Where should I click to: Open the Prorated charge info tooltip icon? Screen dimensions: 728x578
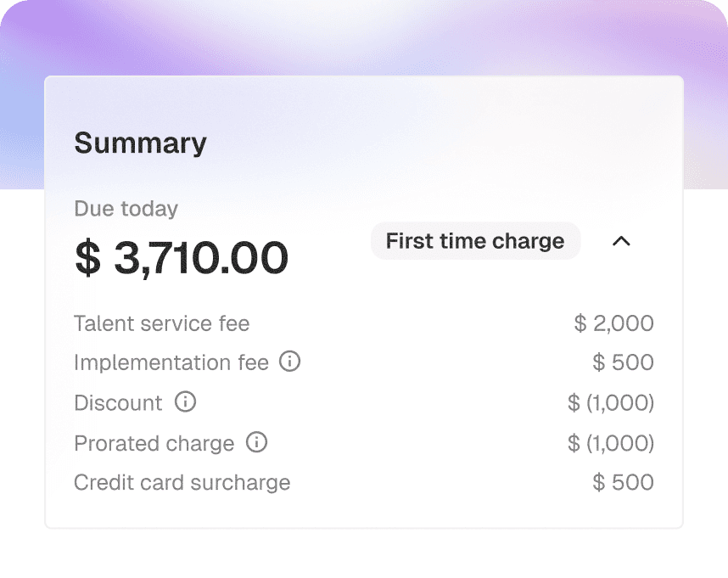pos(256,443)
